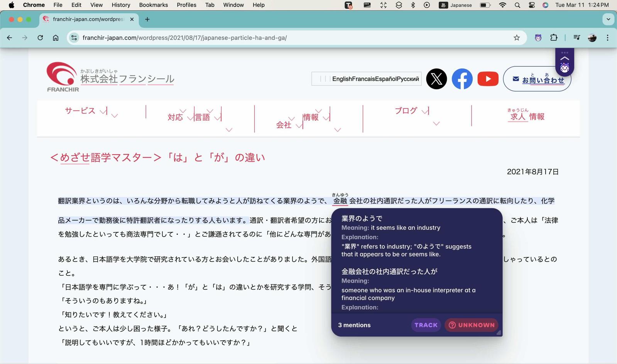The height and width of the screenshot is (364, 617).
Task: Open the YouTube social icon
Action: (488, 79)
